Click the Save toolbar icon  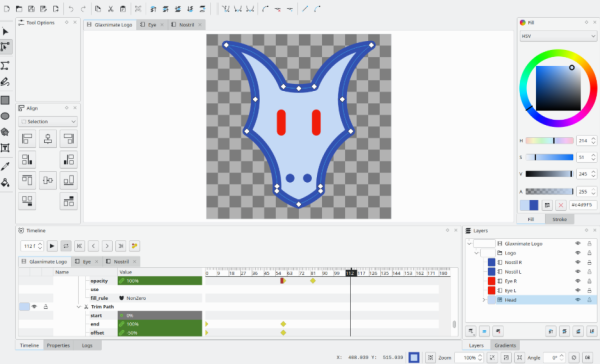pos(31,9)
